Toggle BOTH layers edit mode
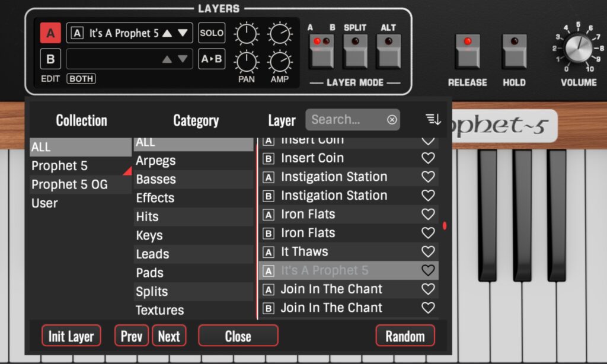The image size is (607, 364). 81,79
